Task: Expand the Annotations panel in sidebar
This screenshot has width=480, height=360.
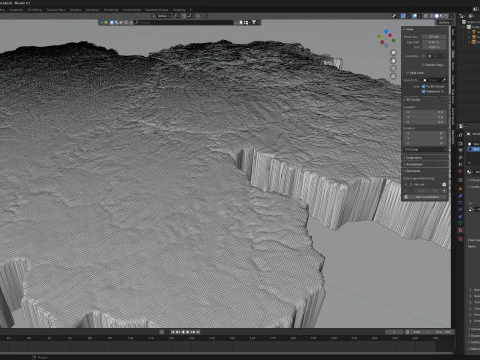Action: pyautogui.click(x=413, y=164)
